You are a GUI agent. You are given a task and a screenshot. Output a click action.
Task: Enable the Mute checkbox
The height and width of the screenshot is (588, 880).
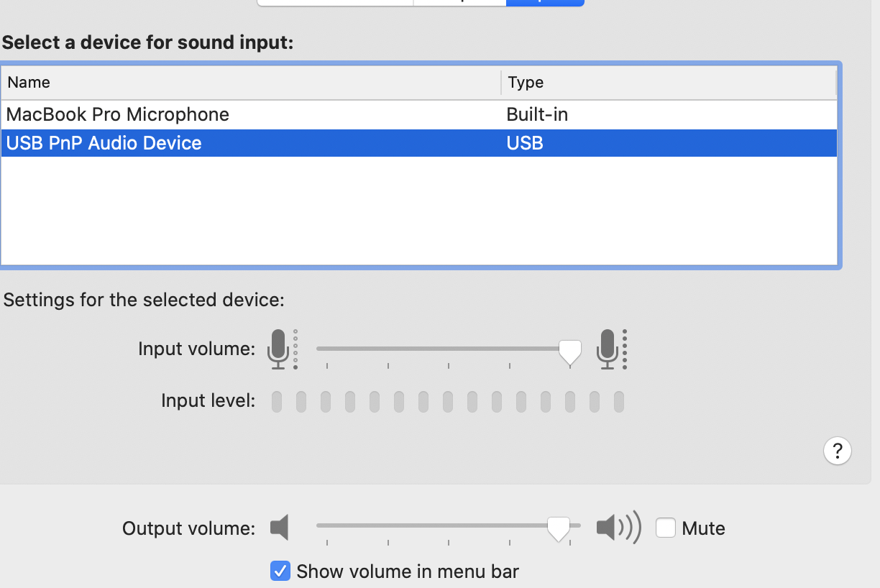(x=666, y=528)
